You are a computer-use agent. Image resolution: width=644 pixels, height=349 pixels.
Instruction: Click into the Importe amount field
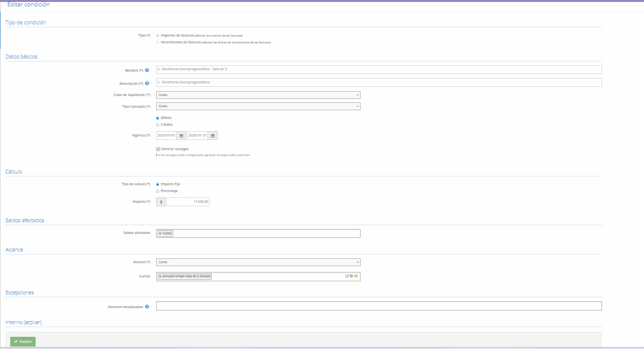point(187,202)
